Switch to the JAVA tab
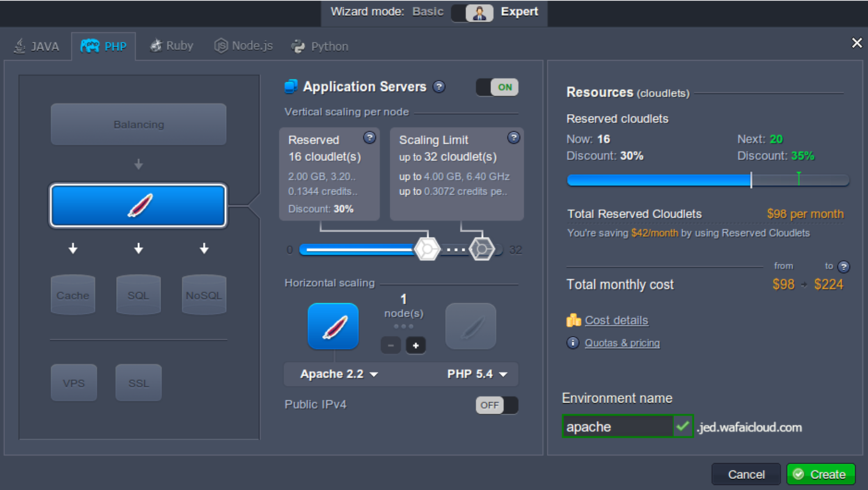Image resolution: width=868 pixels, height=490 pixels. tap(36, 46)
